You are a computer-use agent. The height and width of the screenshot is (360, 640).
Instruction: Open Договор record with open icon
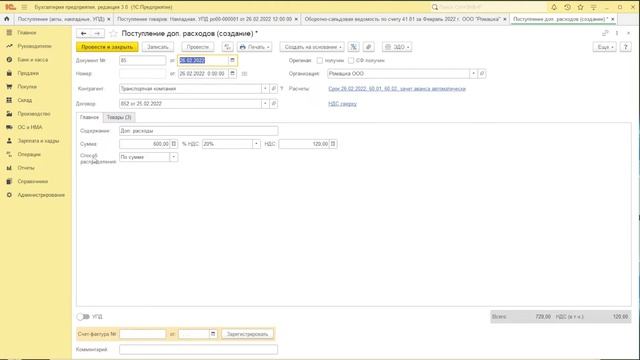[x=274, y=104]
